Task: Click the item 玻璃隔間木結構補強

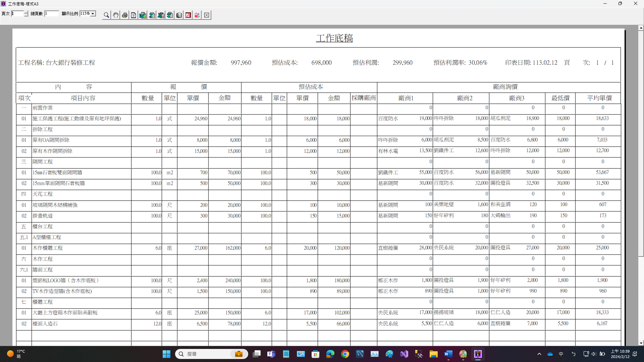Action: tap(55, 205)
